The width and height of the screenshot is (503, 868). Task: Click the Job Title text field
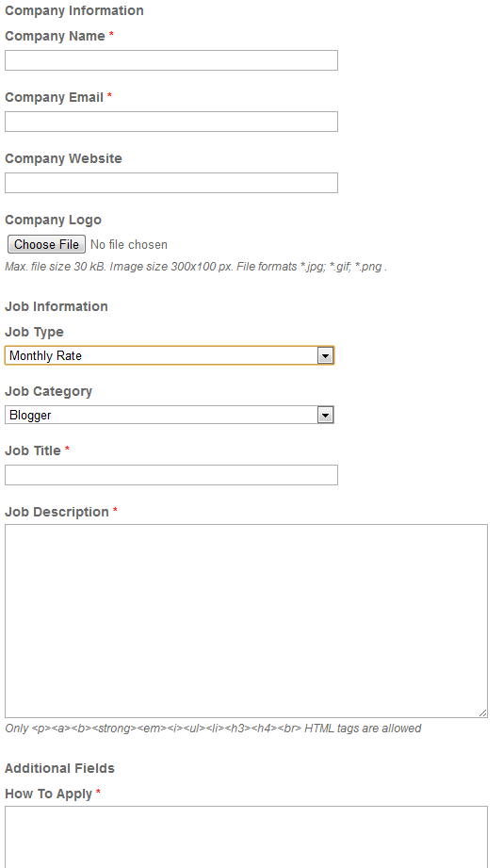tap(171, 475)
